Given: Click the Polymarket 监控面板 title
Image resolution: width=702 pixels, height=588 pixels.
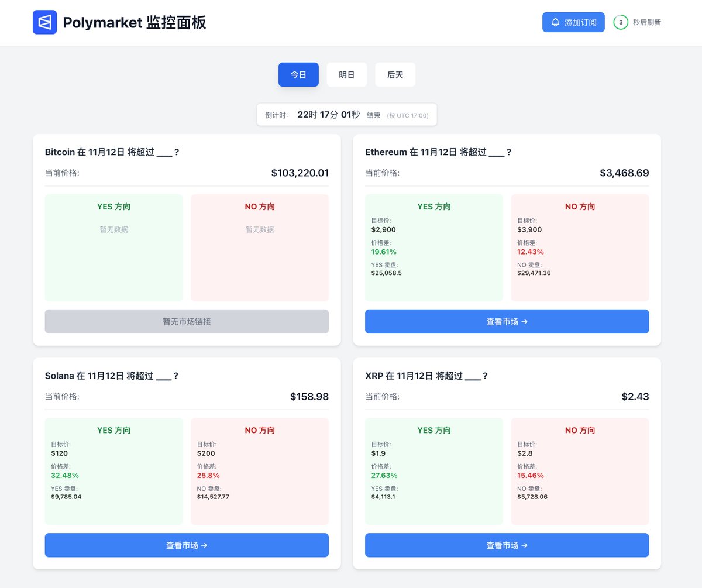Looking at the screenshot, I should [x=135, y=23].
